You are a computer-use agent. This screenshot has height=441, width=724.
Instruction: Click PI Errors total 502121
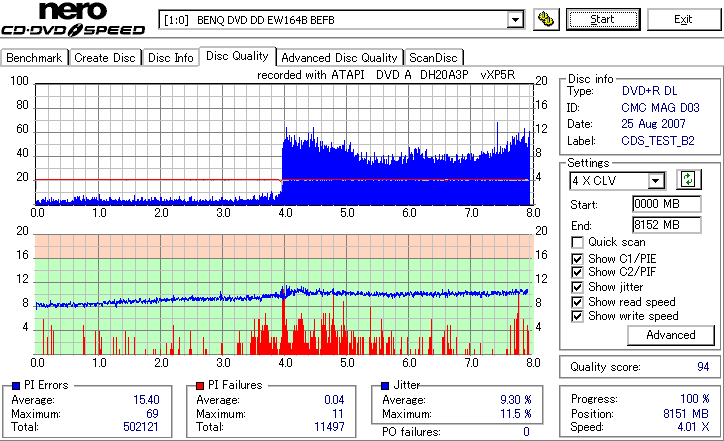(141, 427)
